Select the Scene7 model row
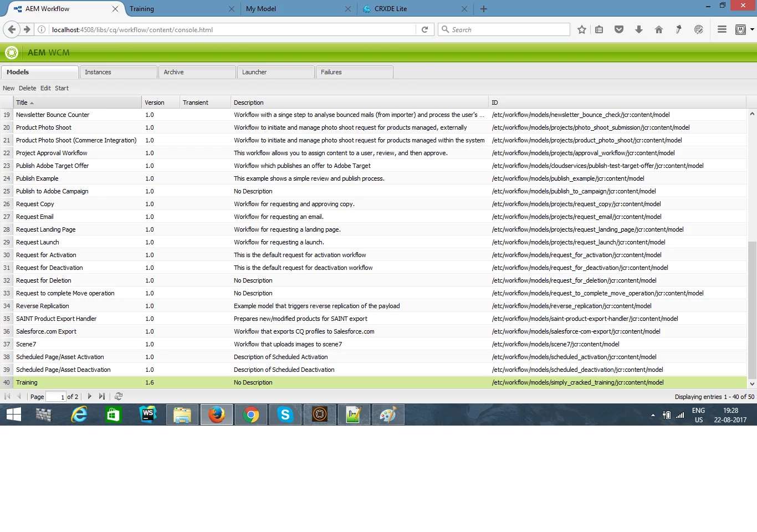Viewport: 757px width, 532px height. click(x=374, y=344)
